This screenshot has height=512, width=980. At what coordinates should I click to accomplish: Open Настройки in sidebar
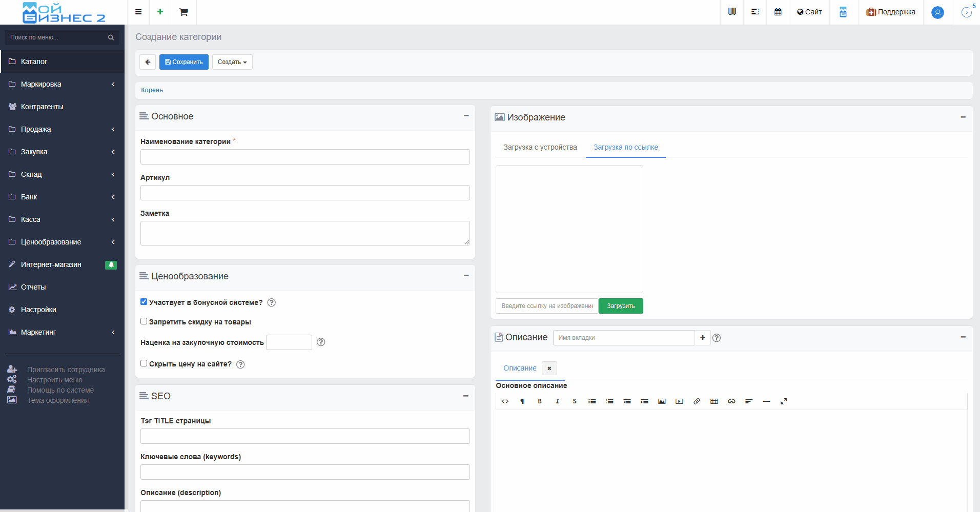pyautogui.click(x=62, y=310)
